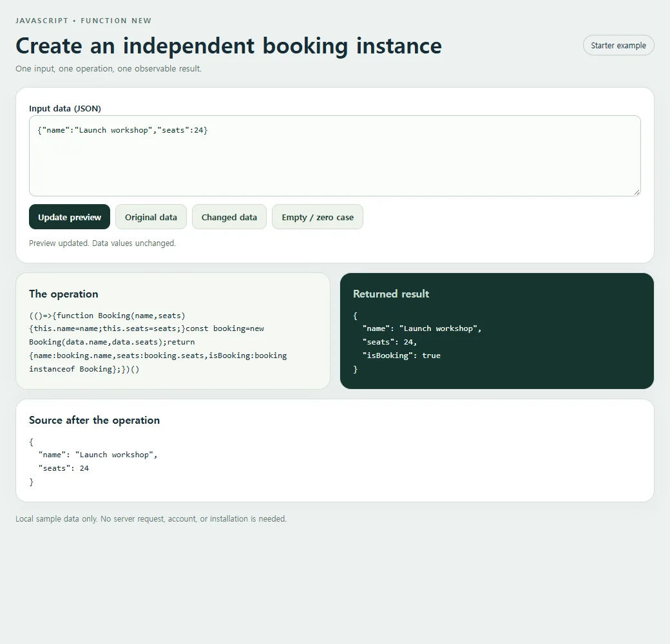This screenshot has height=644, width=670.
Task: Click the 'Local sample data only' footer note
Action: [x=151, y=519]
